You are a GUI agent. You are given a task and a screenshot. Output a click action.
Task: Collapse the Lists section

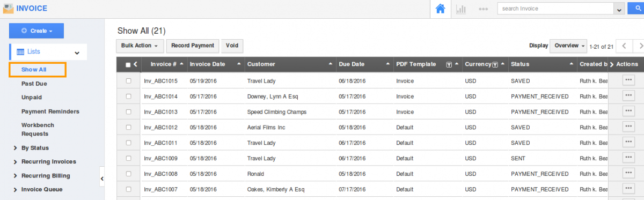tap(77, 53)
